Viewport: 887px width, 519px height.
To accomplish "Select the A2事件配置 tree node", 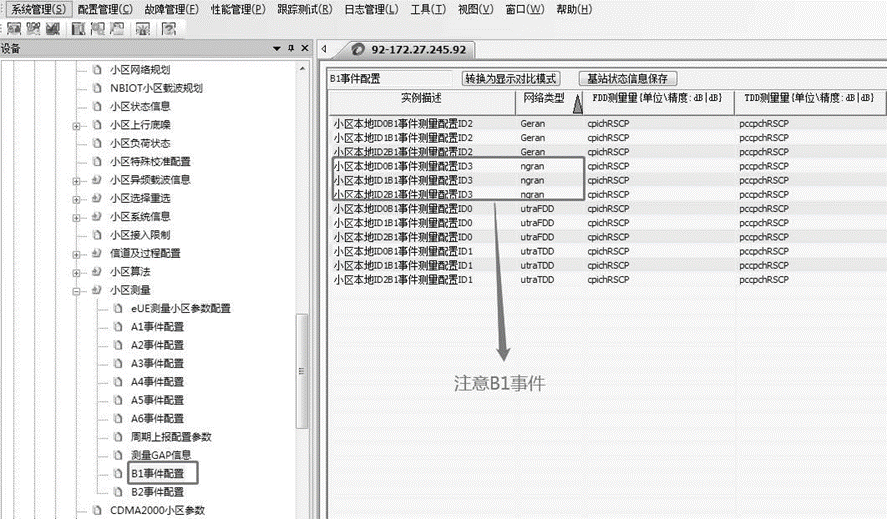I will pos(157,345).
